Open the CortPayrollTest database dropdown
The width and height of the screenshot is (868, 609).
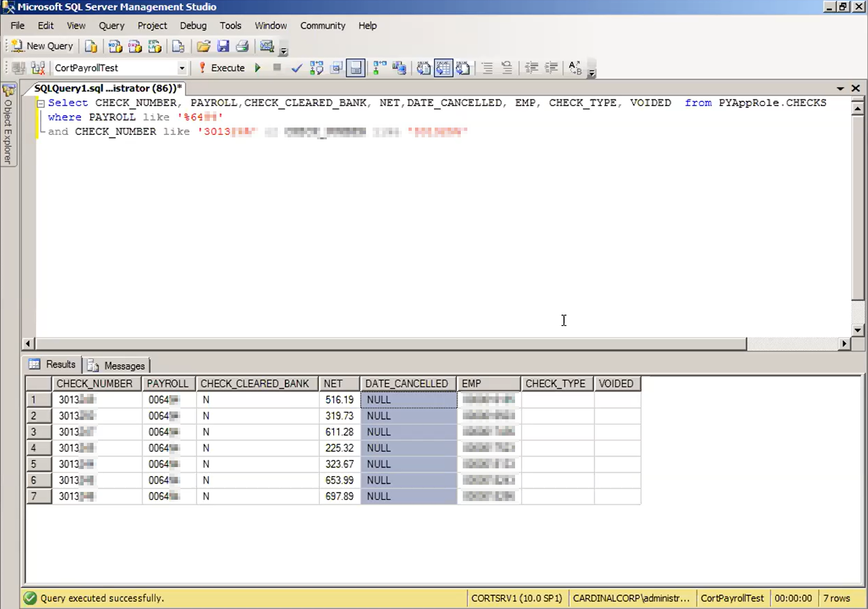click(x=182, y=68)
